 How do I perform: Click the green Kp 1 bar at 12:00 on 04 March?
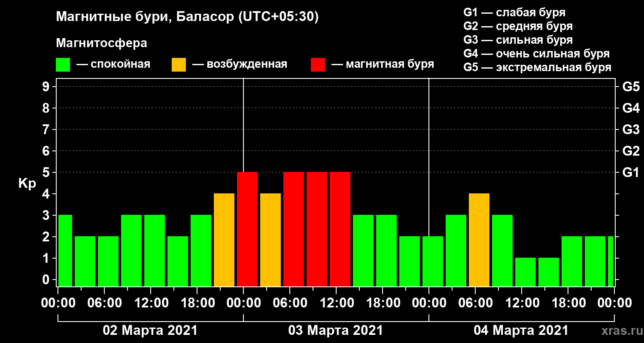pos(526,272)
